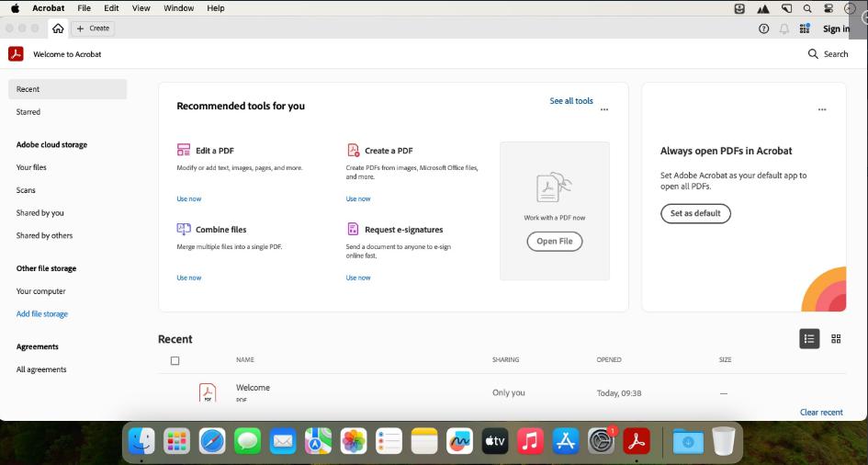Screen dimensions: 868x465
Task: Switch Recent to list view
Action: [x=809, y=339]
